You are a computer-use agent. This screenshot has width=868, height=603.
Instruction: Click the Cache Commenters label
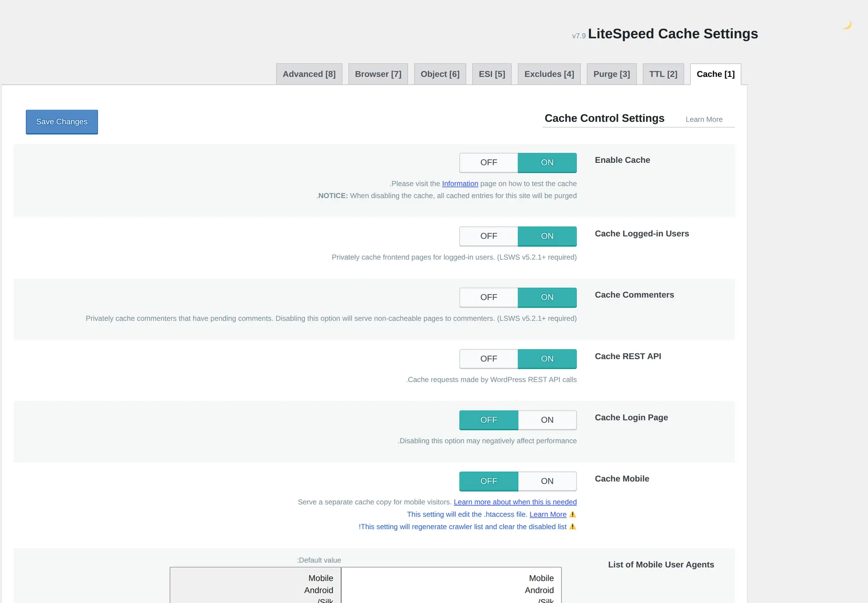pyautogui.click(x=634, y=295)
